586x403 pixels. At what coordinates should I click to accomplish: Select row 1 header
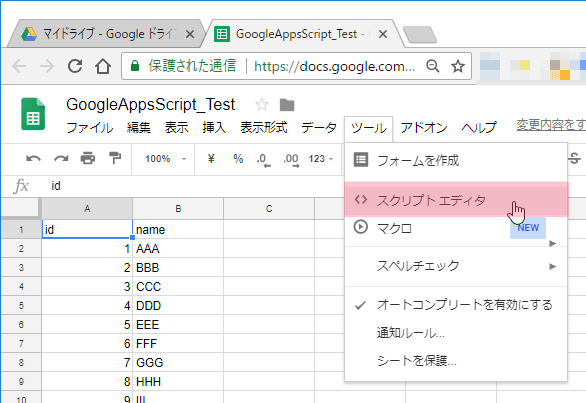(21, 229)
